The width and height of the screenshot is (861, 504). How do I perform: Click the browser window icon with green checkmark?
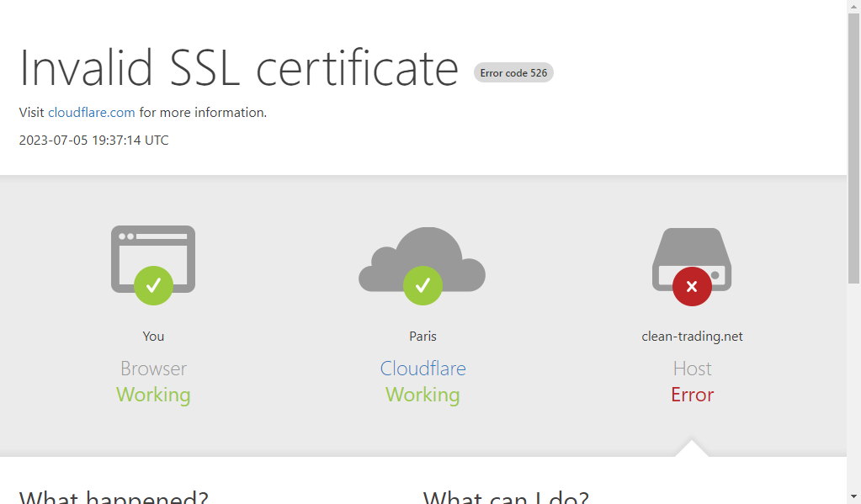pyautogui.click(x=153, y=265)
